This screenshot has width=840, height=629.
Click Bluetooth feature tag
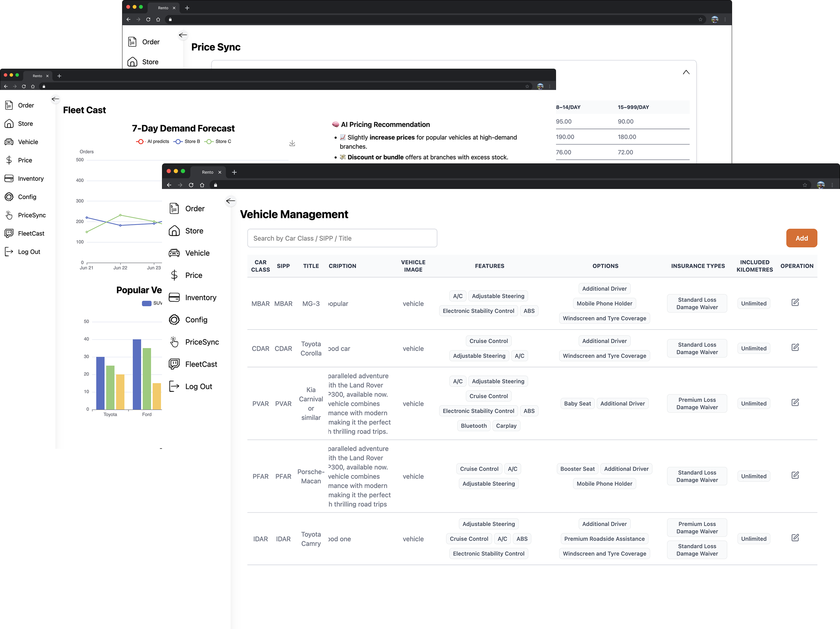pyautogui.click(x=474, y=426)
